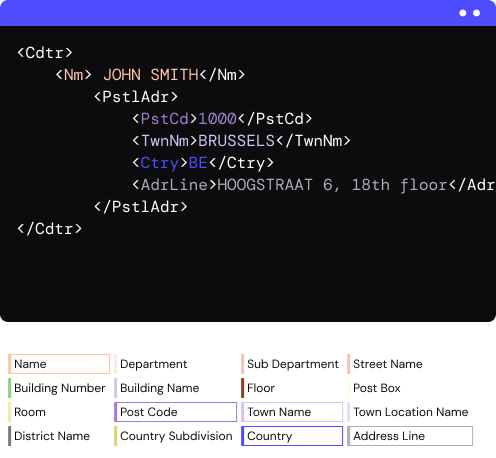
Task: Click the JOHN SMITH name value
Action: (x=151, y=75)
